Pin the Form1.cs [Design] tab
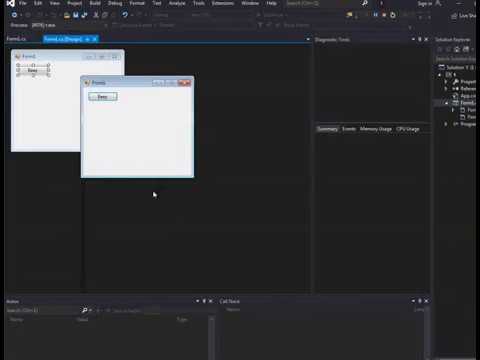Viewport: 480px width, 360px height. pyautogui.click(x=87, y=39)
